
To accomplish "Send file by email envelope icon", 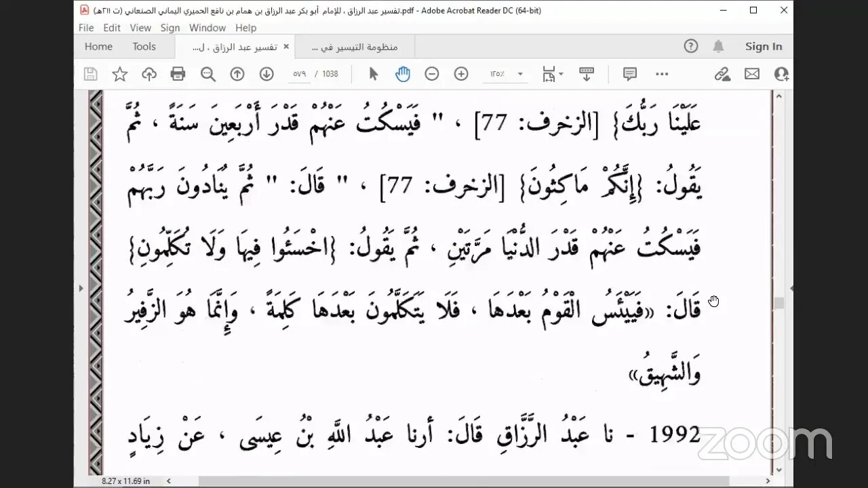I will 752,74.
